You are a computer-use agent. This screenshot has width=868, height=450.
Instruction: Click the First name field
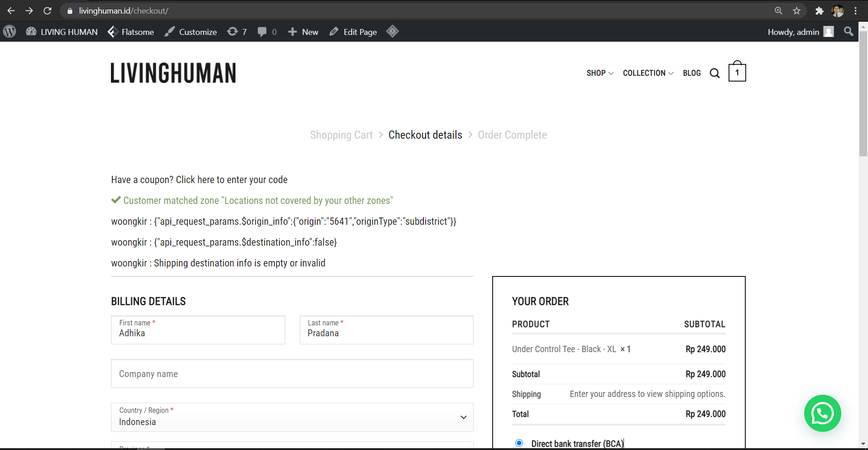point(198,330)
